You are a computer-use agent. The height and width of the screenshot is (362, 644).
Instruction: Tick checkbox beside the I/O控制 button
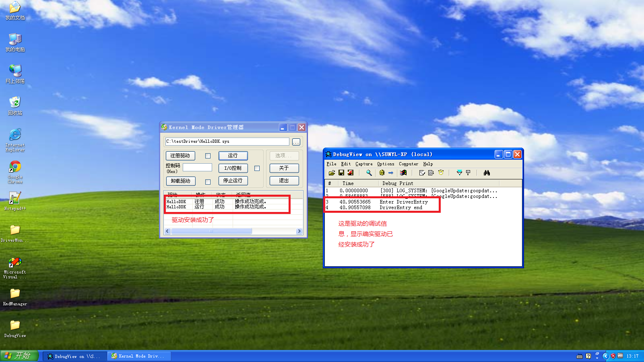[257, 169]
